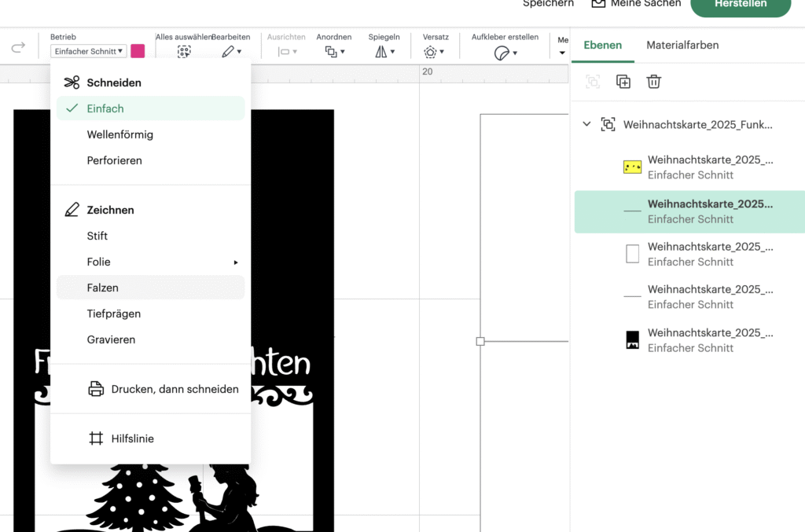805x532 pixels.
Task: Open the Anordnen arrange icon
Action: [x=334, y=52]
